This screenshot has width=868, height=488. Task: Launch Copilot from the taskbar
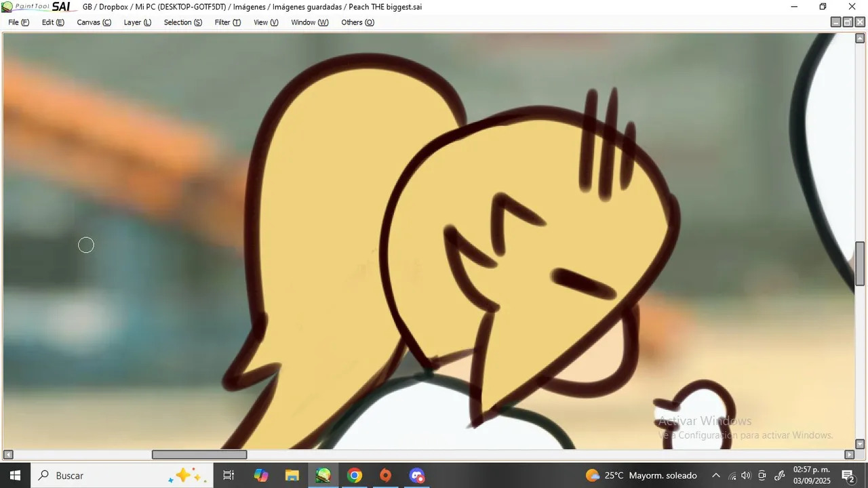tap(261, 476)
